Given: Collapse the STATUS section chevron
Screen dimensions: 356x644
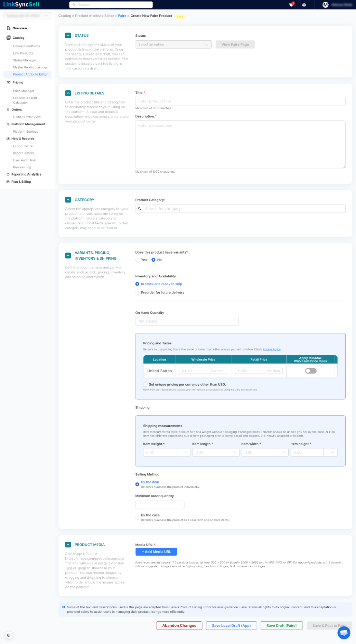Looking at the screenshot, I should 68,35.
